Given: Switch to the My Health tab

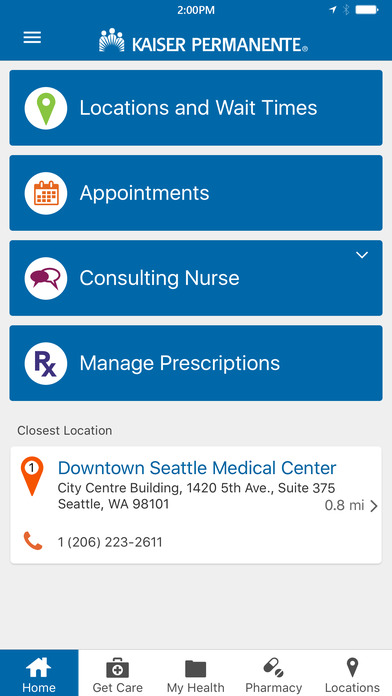Looking at the screenshot, I should 196,673.
